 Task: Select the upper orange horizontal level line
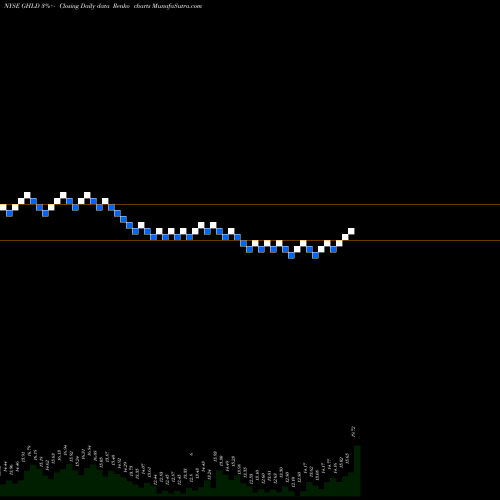pos(250,204)
